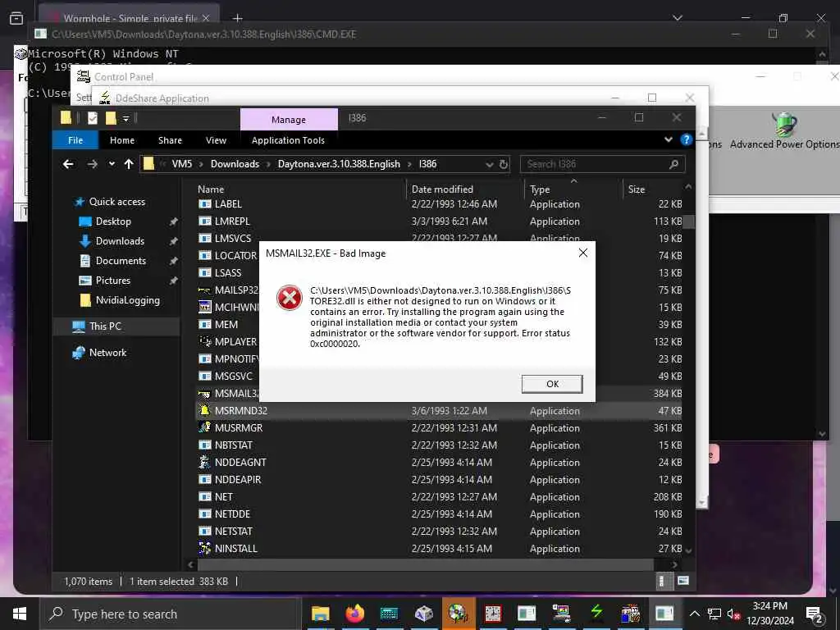The height and width of the screenshot is (630, 840).
Task: Click OK in the Bad Image dialog
Action: pos(552,384)
